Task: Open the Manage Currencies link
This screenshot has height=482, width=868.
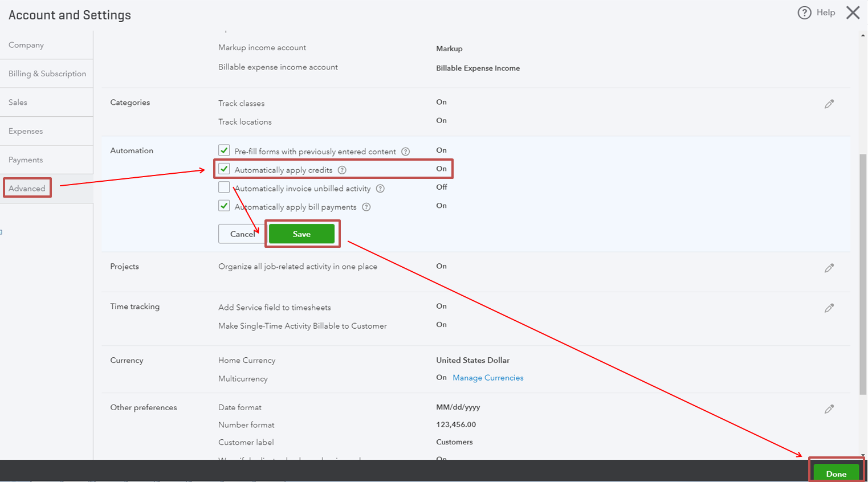Action: (x=488, y=378)
